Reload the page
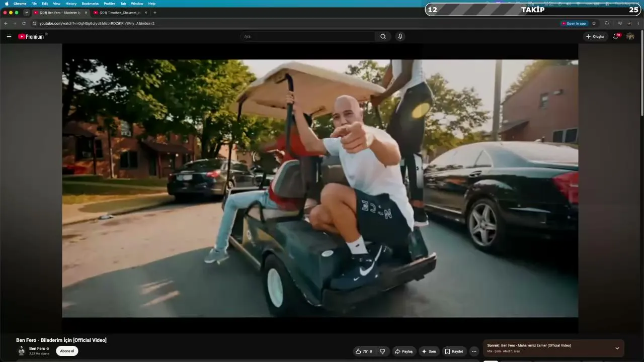Image resolution: width=644 pixels, height=362 pixels. pos(24,23)
